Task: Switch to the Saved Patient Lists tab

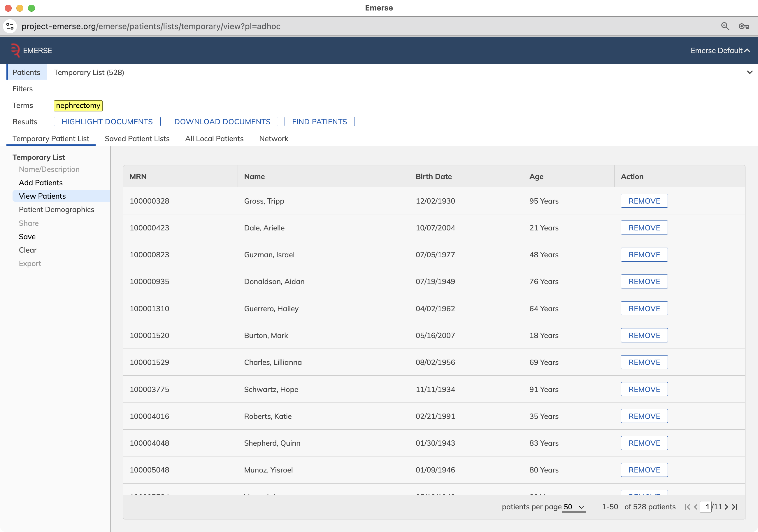Action: 137,139
